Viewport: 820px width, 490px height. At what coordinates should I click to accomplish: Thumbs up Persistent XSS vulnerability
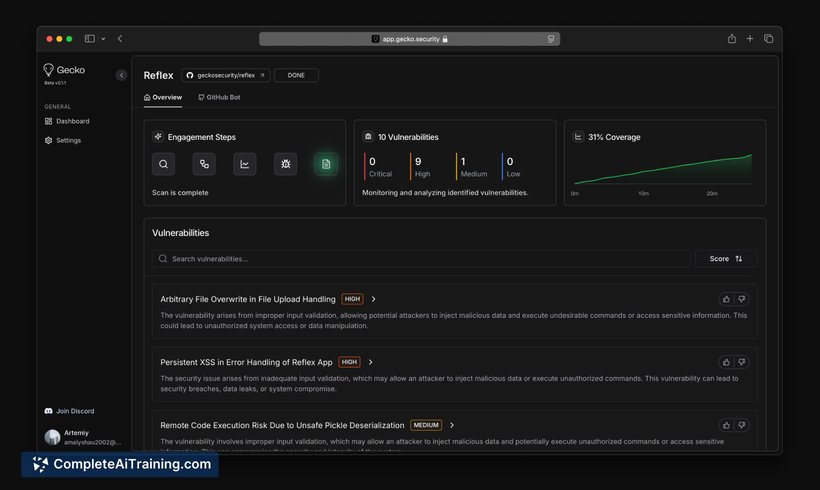[x=726, y=362]
